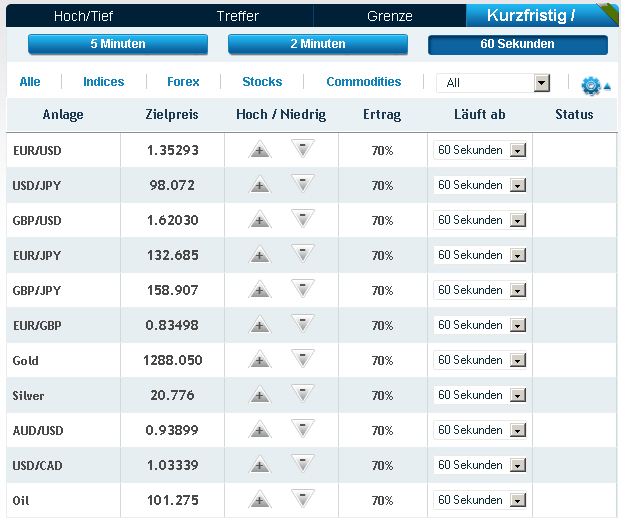Select High arrow for Oil

(260, 499)
